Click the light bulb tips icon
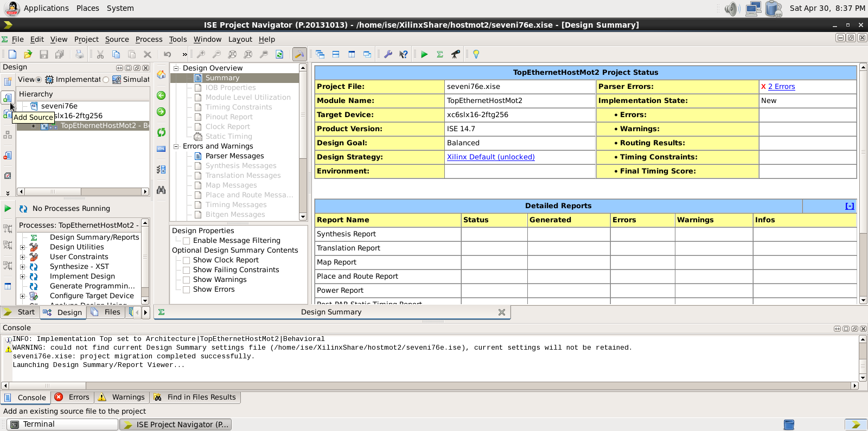The height and width of the screenshot is (431, 868). point(476,54)
